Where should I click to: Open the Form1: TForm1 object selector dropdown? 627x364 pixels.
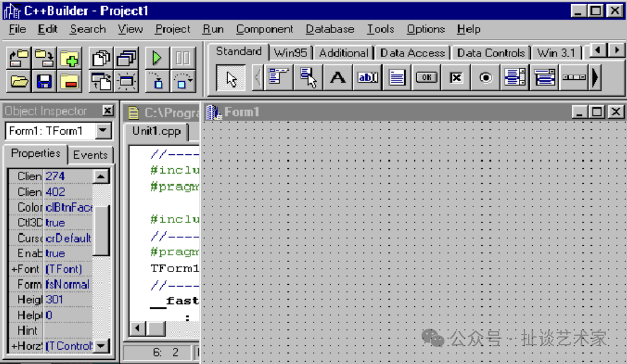(x=103, y=130)
